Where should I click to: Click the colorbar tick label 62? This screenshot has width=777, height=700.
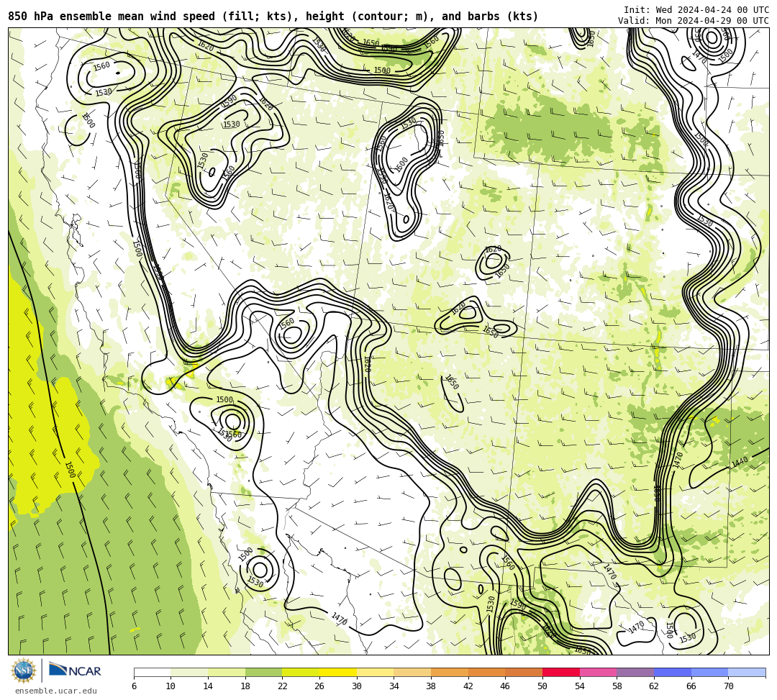[x=654, y=686]
